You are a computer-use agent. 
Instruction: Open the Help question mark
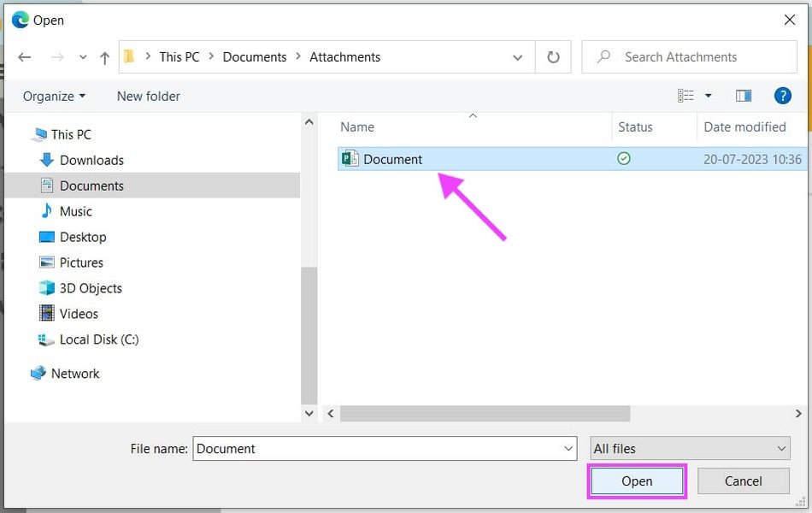[x=782, y=96]
